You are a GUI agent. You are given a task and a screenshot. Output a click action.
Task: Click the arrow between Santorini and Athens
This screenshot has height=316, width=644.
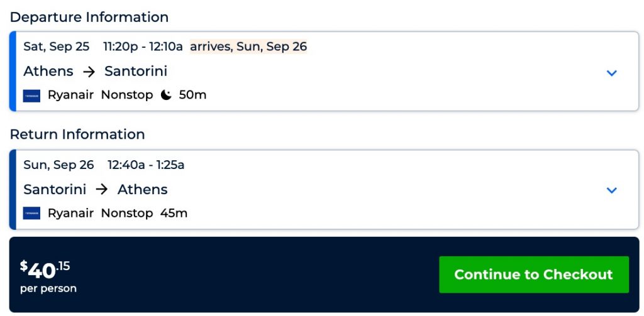(x=102, y=190)
